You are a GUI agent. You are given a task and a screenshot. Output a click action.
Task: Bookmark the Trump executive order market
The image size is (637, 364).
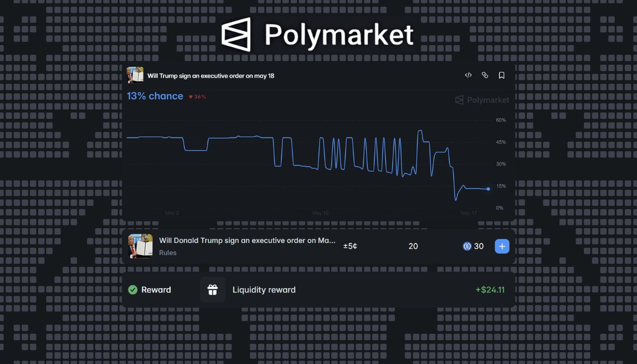click(x=502, y=75)
